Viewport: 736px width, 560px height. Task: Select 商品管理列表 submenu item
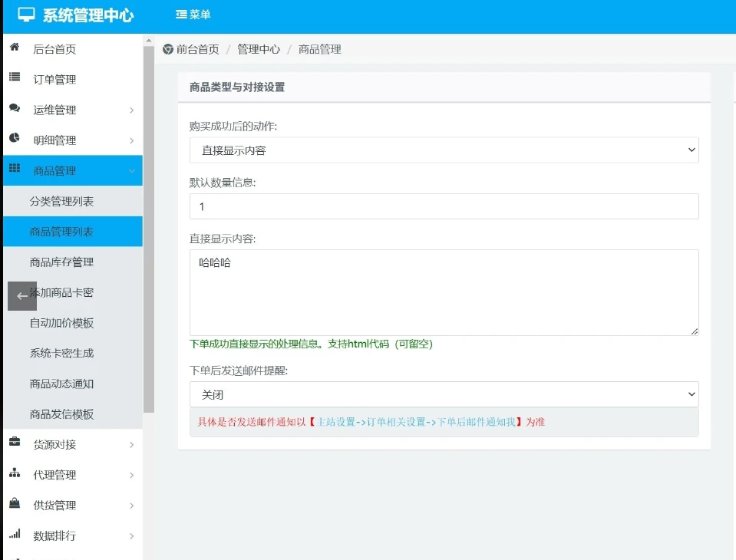[73, 232]
